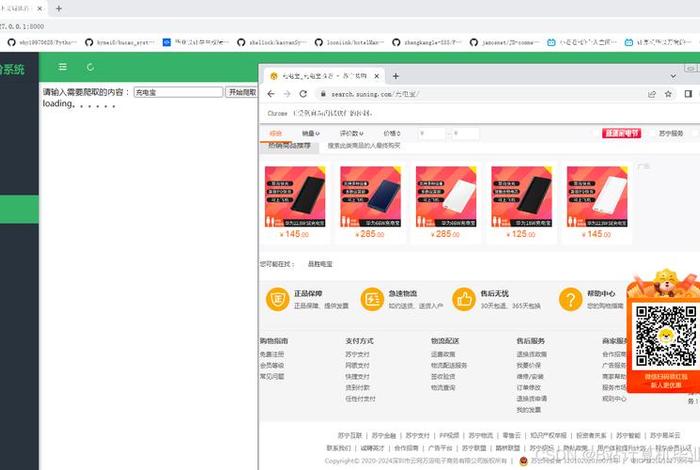The width and height of the screenshot is (700, 470).
Task: Open 苏宁支付 under 支付方式
Action: [357, 354]
